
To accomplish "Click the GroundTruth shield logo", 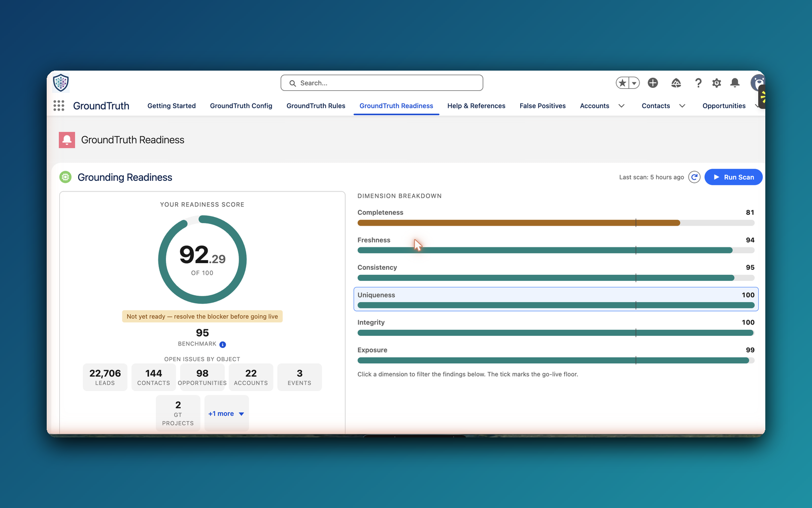I will coord(61,83).
